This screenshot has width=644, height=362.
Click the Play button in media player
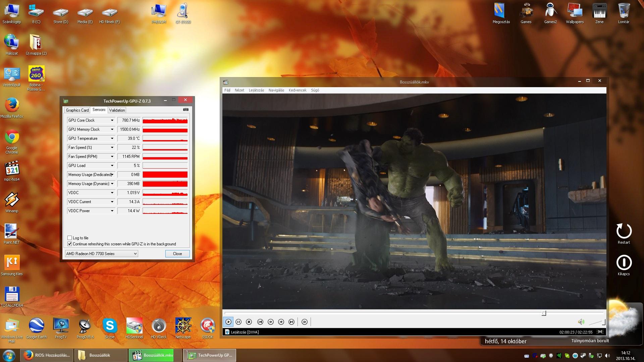[x=228, y=322]
